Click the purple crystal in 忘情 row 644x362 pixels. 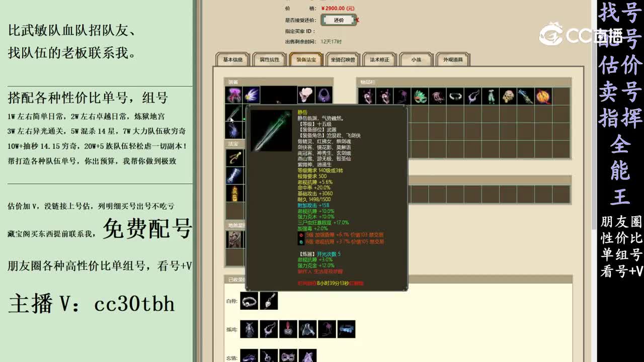pyautogui.click(x=307, y=356)
